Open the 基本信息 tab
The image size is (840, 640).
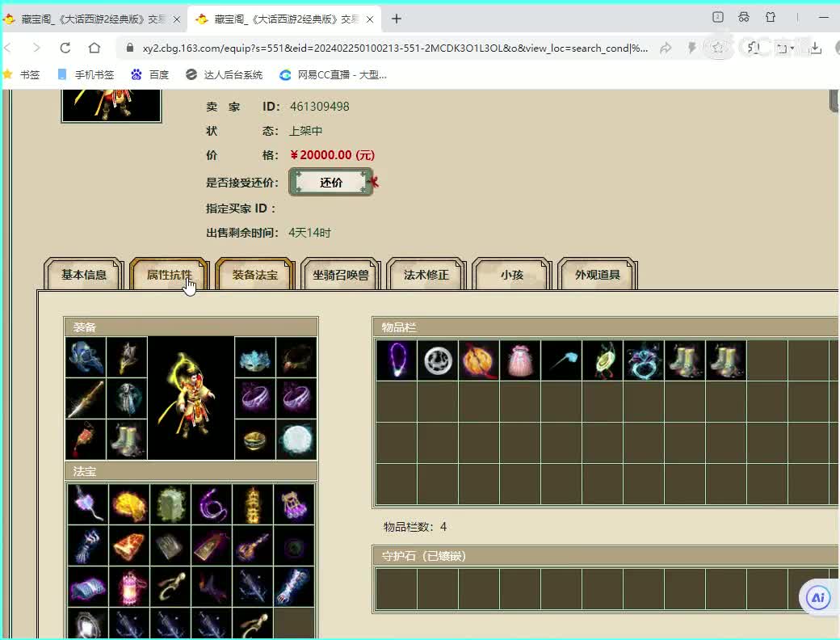83,275
